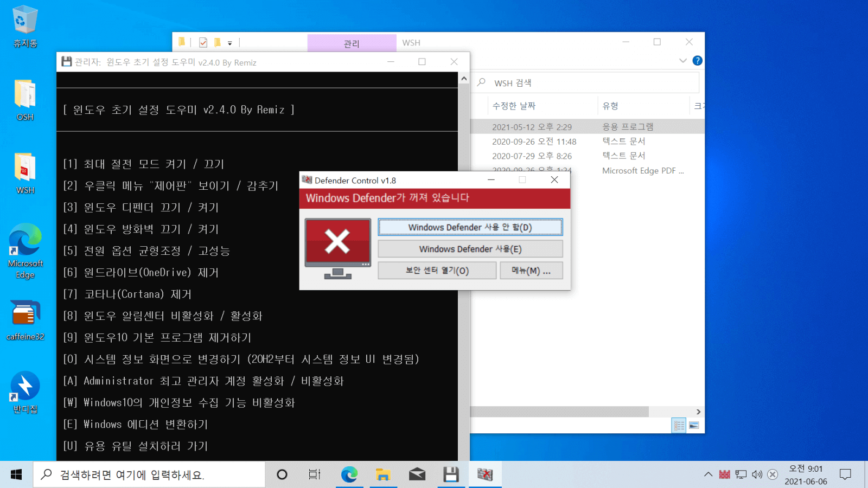The height and width of the screenshot is (488, 868).
Task: Select file row dated 2020-09-26 오전 11:48
Action: pyautogui.click(x=588, y=142)
